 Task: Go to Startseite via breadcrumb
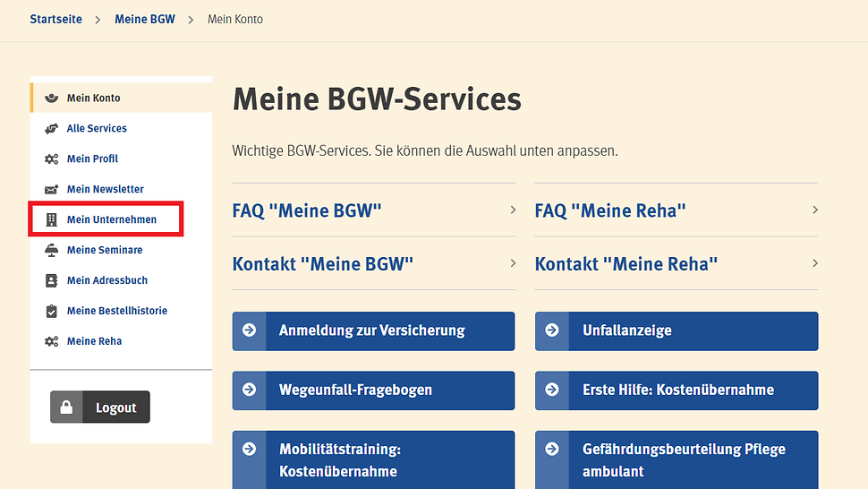tap(55, 20)
